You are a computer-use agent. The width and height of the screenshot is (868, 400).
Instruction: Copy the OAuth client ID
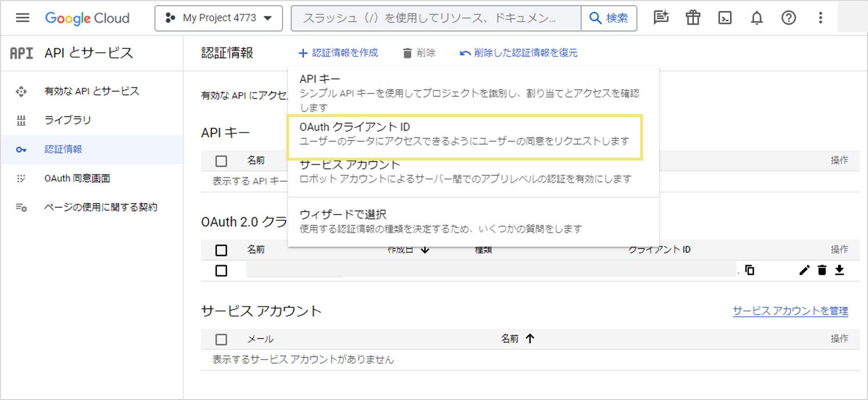tap(750, 270)
